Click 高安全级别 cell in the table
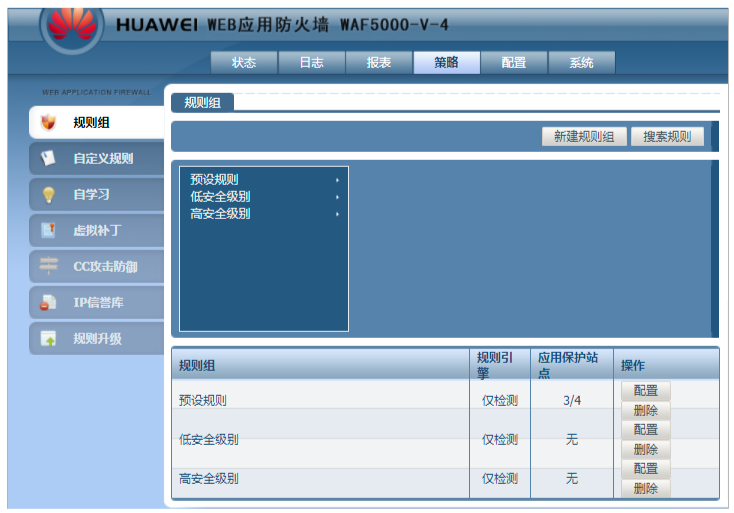The width and height of the screenshot is (734, 513). (x=209, y=478)
